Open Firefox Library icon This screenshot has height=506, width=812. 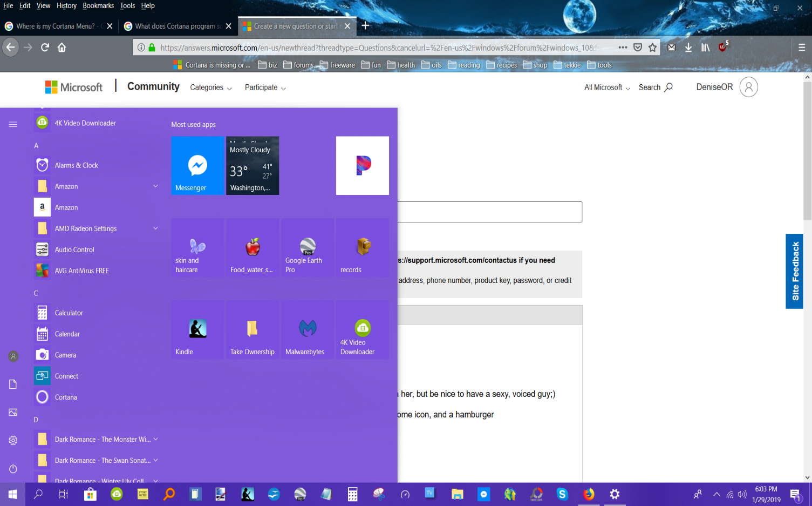(705, 48)
